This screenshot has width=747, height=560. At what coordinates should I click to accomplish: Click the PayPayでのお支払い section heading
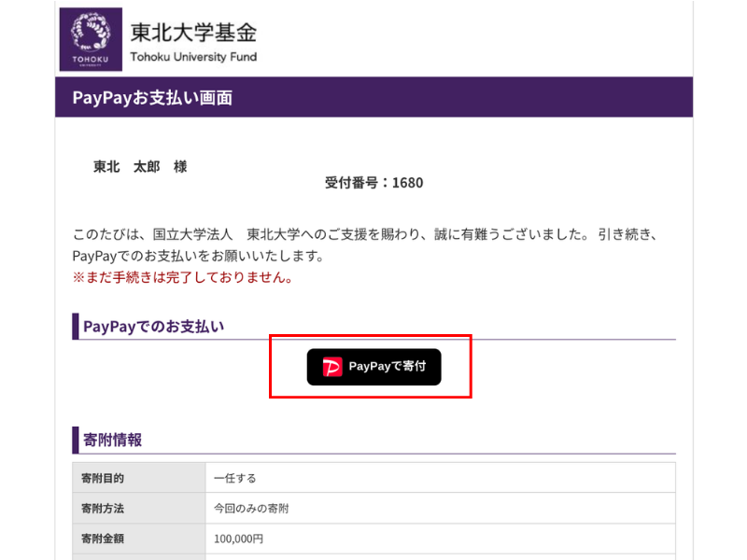(153, 327)
